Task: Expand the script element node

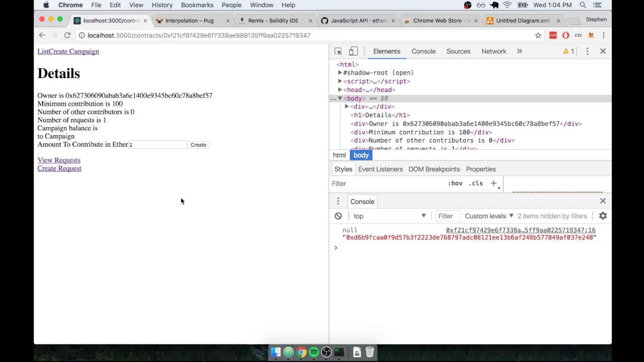Action: [x=340, y=81]
